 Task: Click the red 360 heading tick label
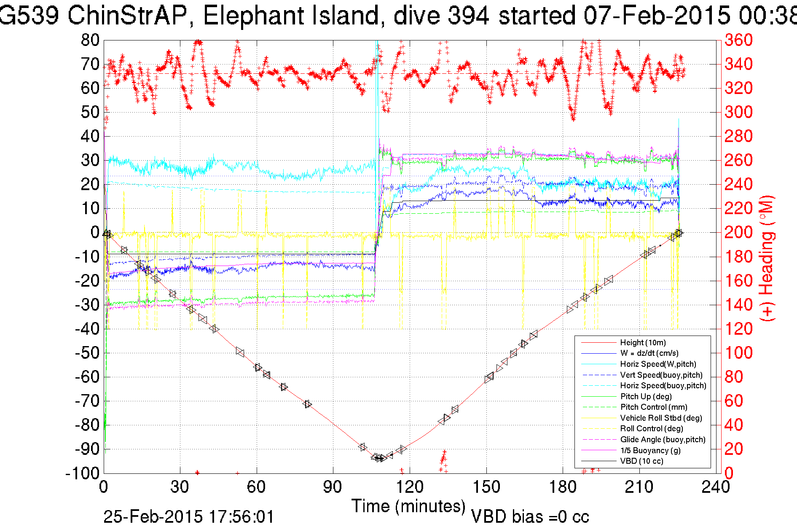pyautogui.click(x=738, y=40)
